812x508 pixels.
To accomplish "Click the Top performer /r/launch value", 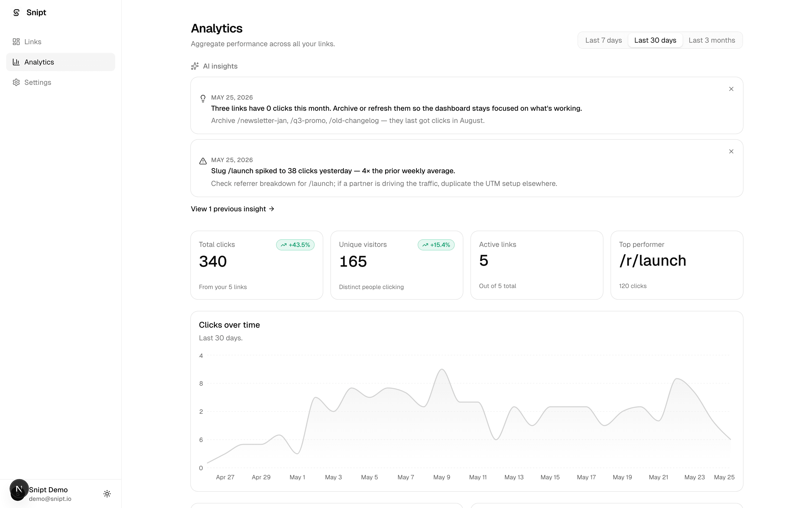I will click(653, 260).
